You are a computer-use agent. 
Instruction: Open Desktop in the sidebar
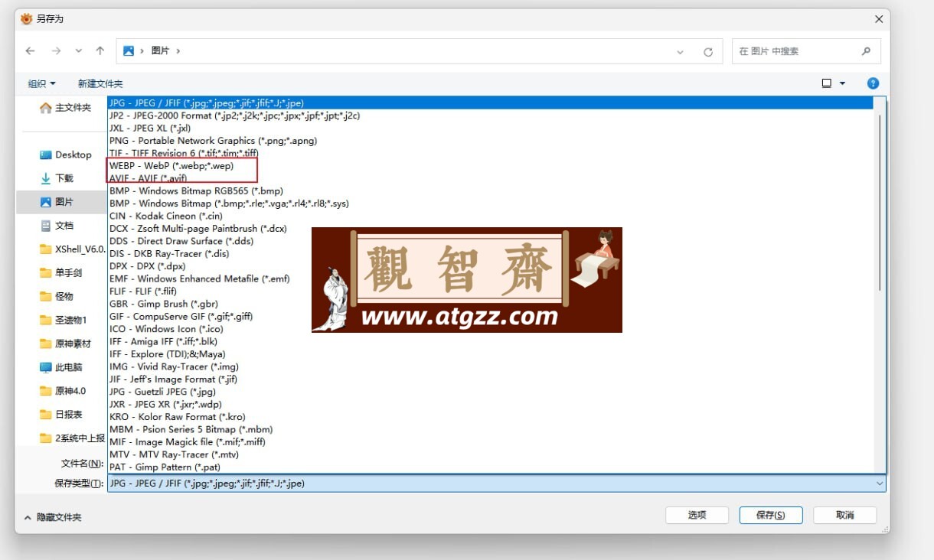coord(66,155)
